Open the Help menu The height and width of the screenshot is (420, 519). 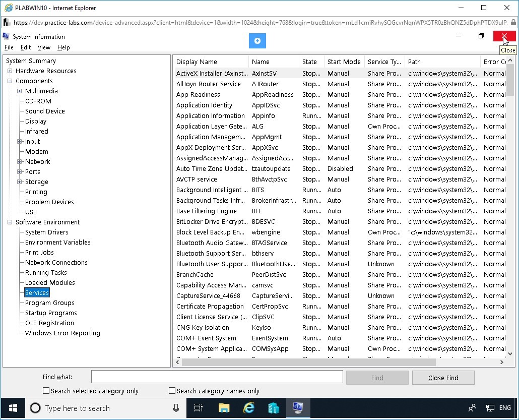63,47
